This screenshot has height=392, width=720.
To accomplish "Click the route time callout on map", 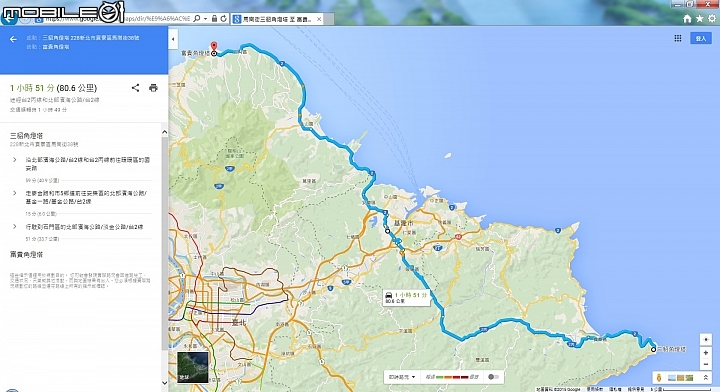I will (406, 297).
